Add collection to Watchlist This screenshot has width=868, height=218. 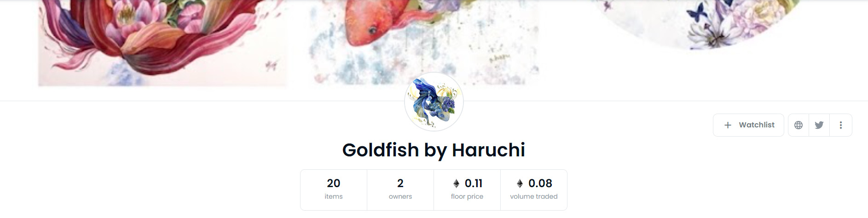748,125
